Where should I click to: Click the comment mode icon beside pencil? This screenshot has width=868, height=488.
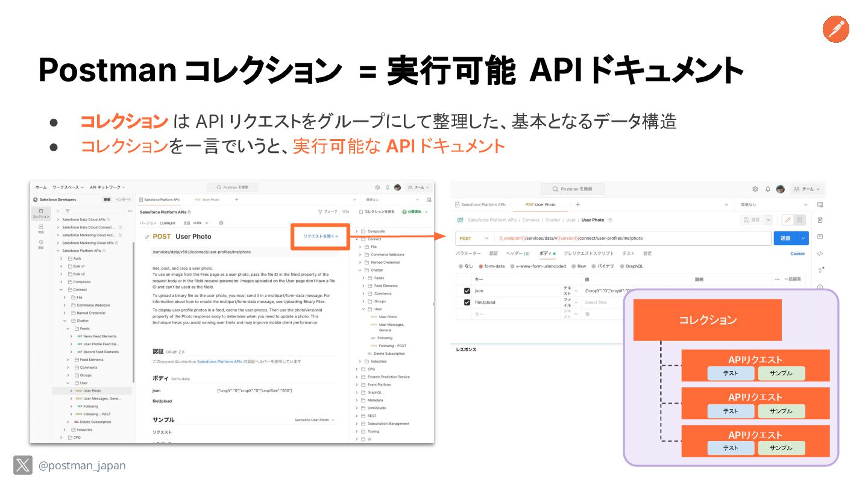click(800, 220)
